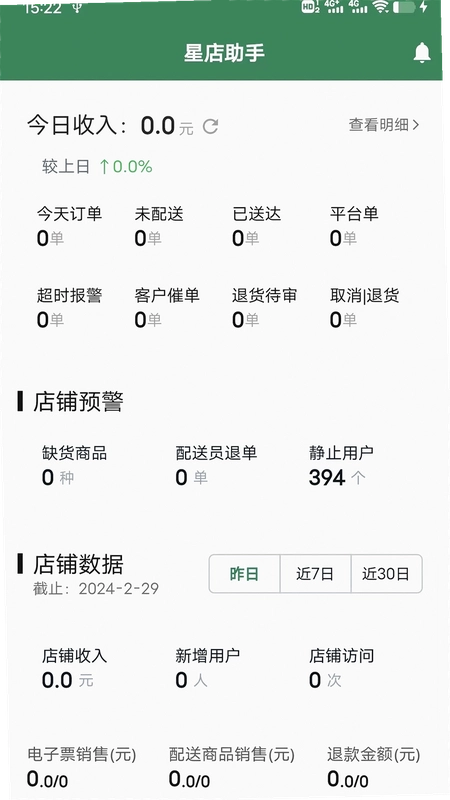Tap the Wi-Fi status bar icon

[x=380, y=7]
